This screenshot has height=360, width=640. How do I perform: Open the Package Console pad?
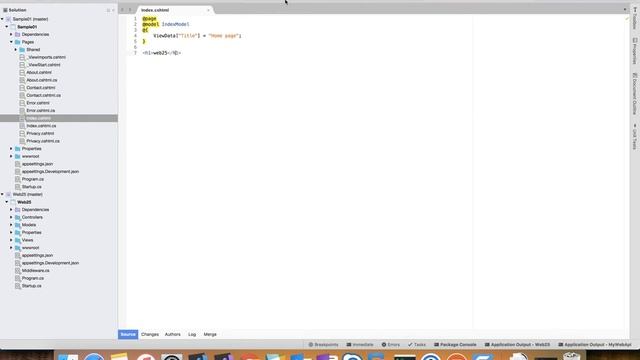click(x=455, y=345)
